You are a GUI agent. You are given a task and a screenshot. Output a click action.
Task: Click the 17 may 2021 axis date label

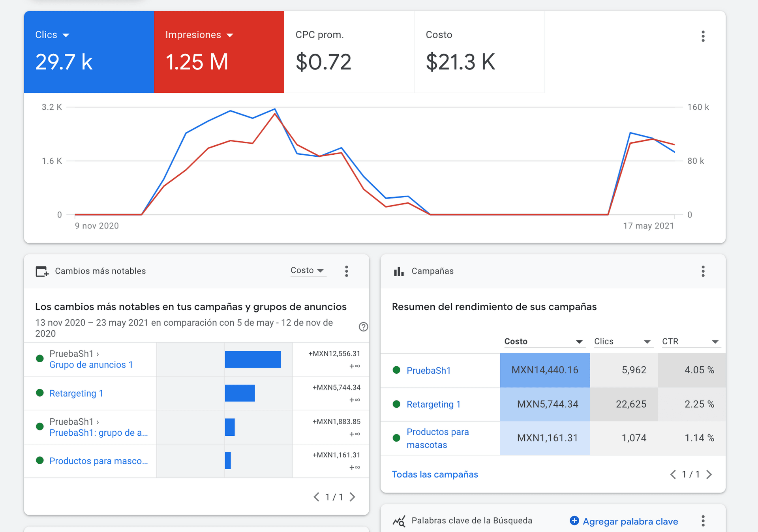coord(648,226)
